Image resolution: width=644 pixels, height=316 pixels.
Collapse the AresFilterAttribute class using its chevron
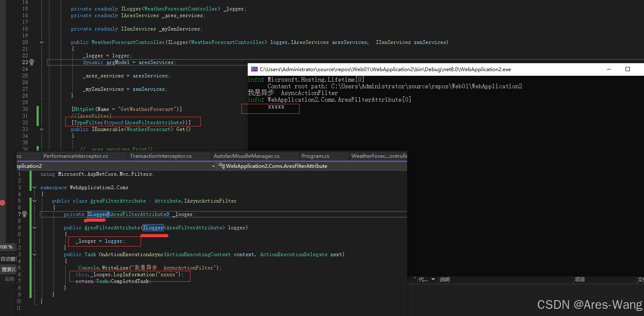tap(34, 200)
